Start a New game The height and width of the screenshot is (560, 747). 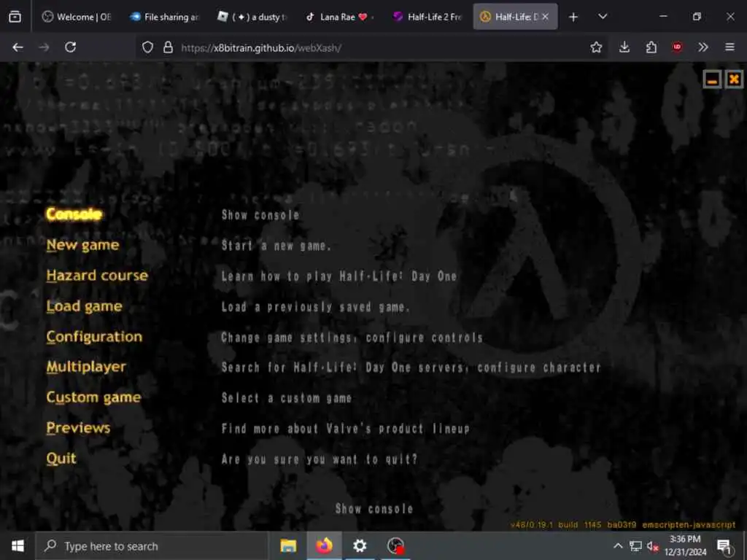point(82,245)
